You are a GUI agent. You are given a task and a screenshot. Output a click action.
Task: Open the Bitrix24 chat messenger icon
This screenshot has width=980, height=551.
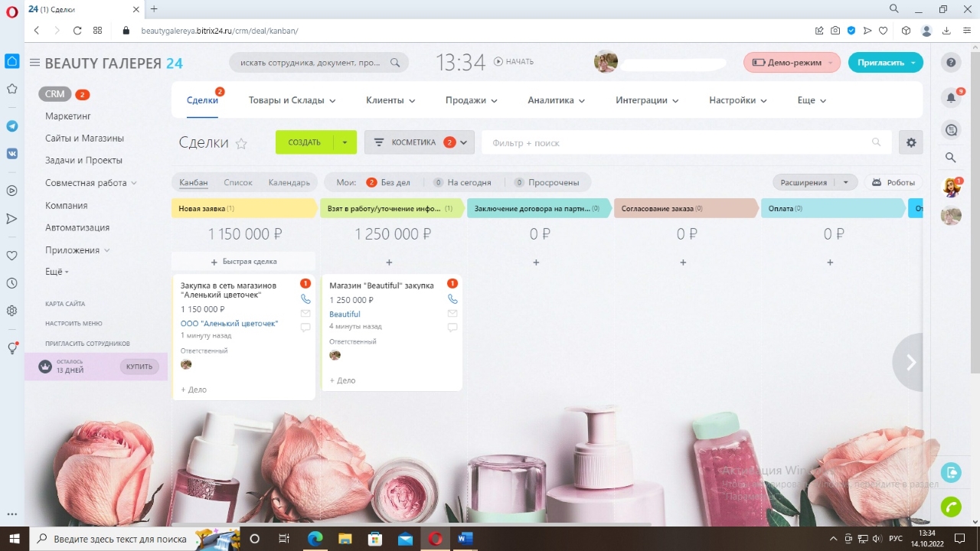951,130
